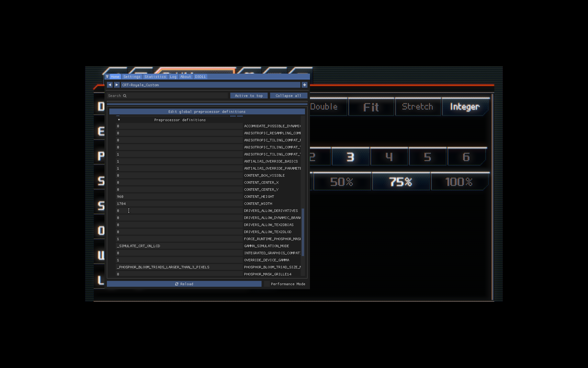
Task: View the D3D11 tab
Action: click(200, 77)
